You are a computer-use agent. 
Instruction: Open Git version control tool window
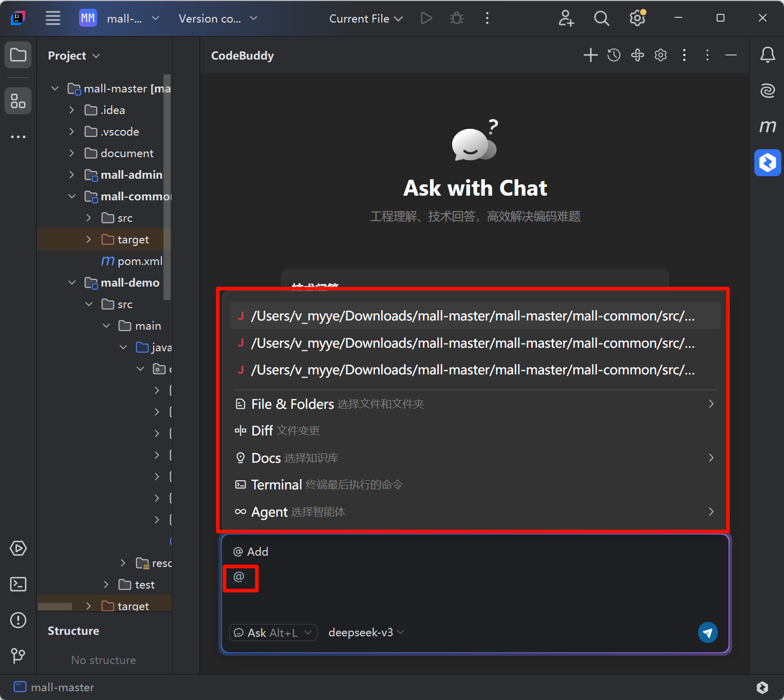(x=18, y=655)
